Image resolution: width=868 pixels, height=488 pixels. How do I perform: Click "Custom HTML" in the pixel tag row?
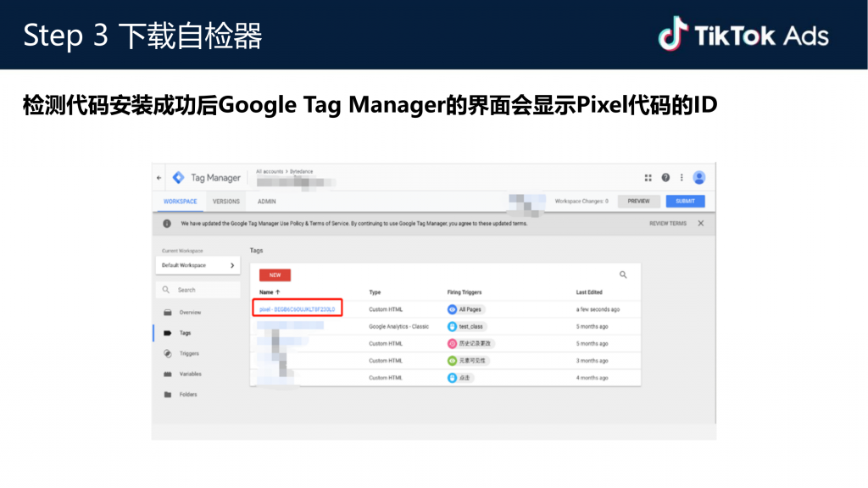pos(386,309)
